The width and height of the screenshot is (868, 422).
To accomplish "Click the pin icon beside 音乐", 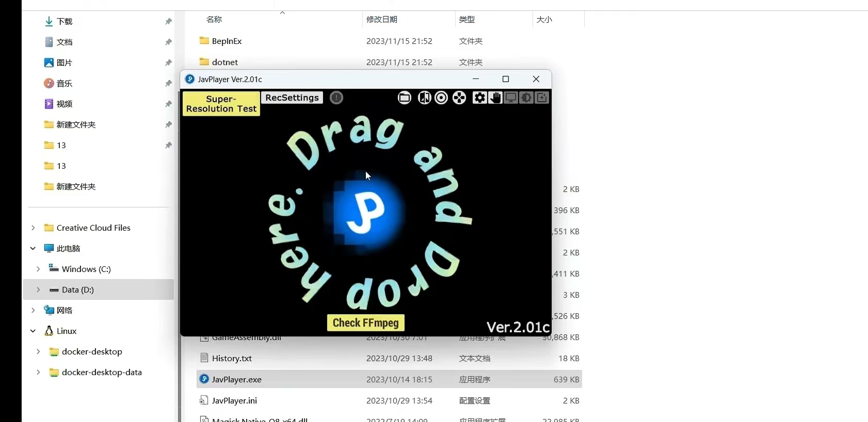I will click(168, 83).
